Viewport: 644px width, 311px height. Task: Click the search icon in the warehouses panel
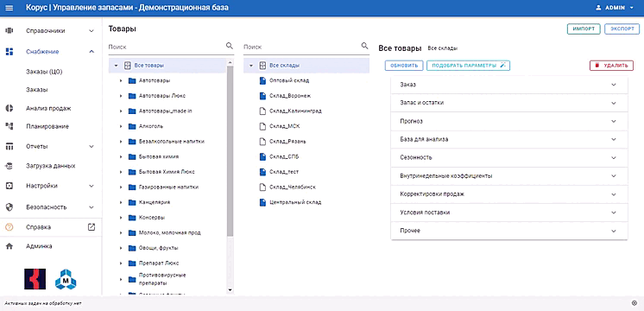tap(364, 46)
